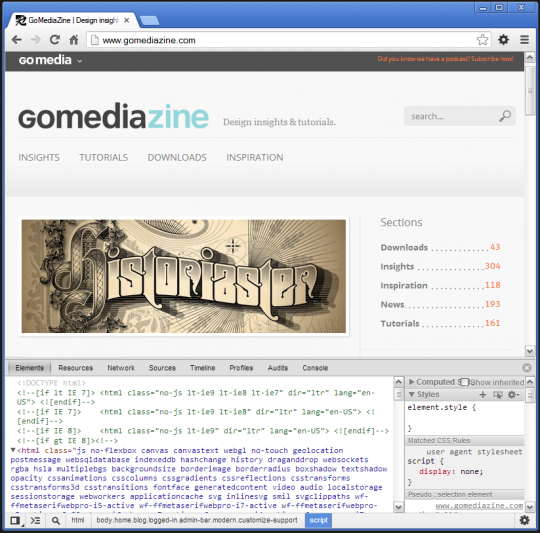Viewport: 540px width, 533px height.
Task: Open the browser home page
Action: pyautogui.click(x=74, y=40)
